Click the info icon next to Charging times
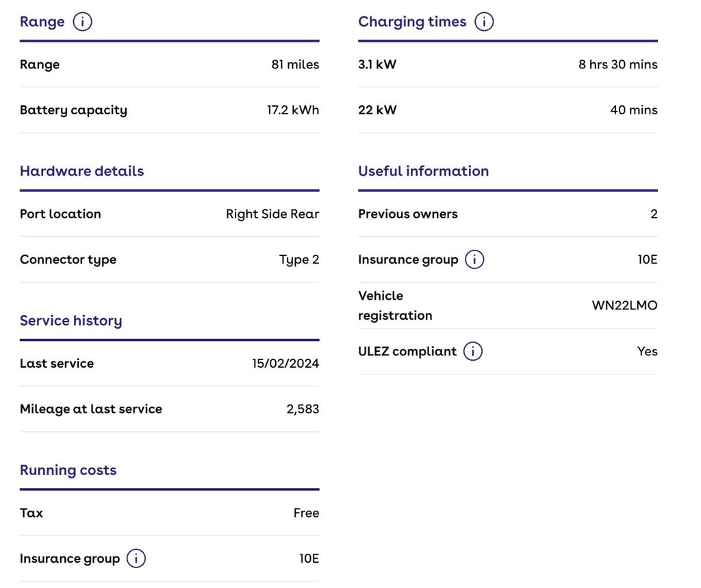This screenshot has width=701, height=588. 484,22
